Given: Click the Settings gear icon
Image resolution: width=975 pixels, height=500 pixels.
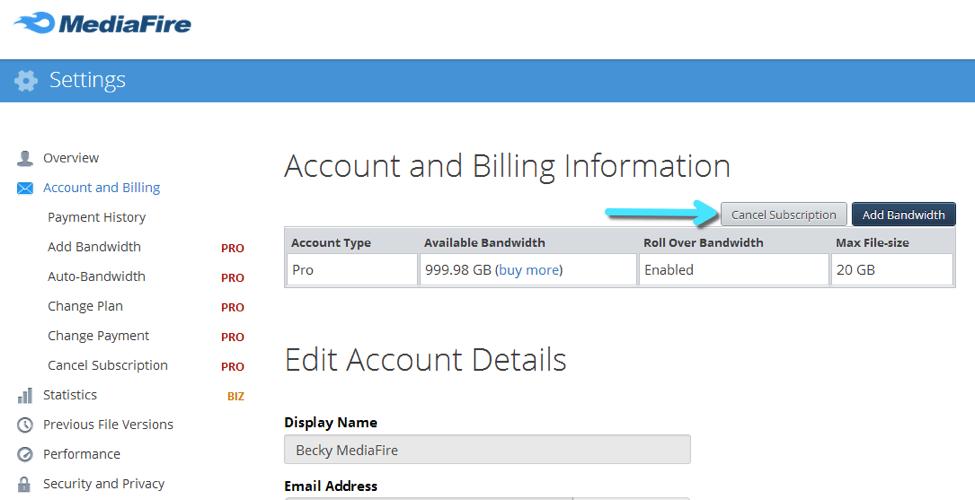Looking at the screenshot, I should click(26, 81).
